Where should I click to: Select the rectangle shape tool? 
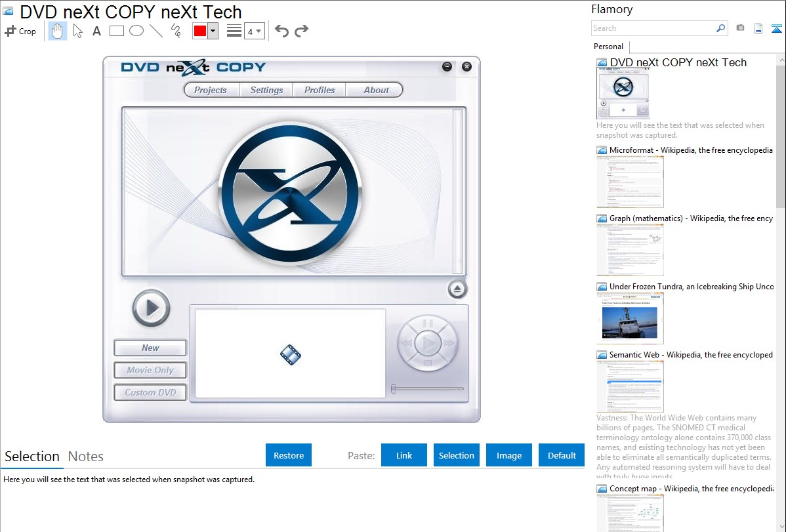point(116,31)
